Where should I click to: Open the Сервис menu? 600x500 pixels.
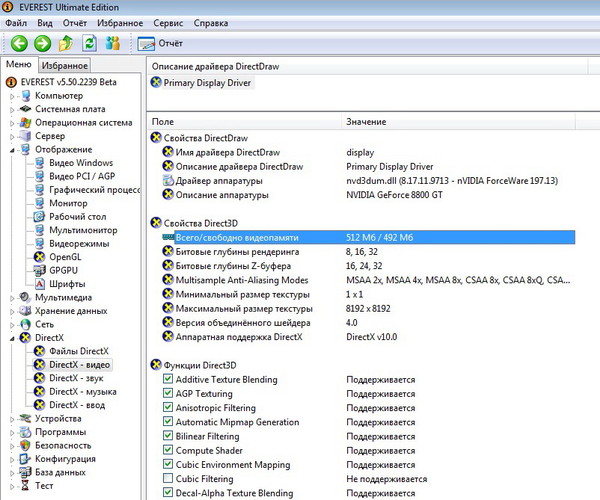[x=168, y=23]
